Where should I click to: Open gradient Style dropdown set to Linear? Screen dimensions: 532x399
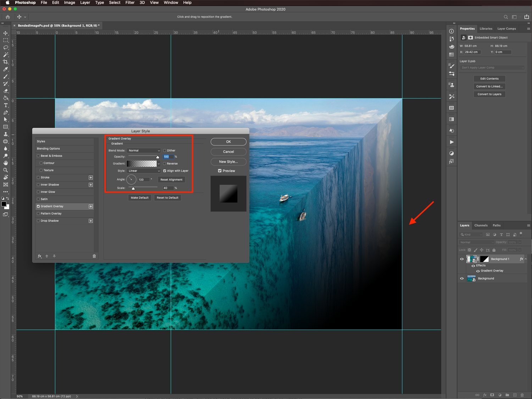144,171
